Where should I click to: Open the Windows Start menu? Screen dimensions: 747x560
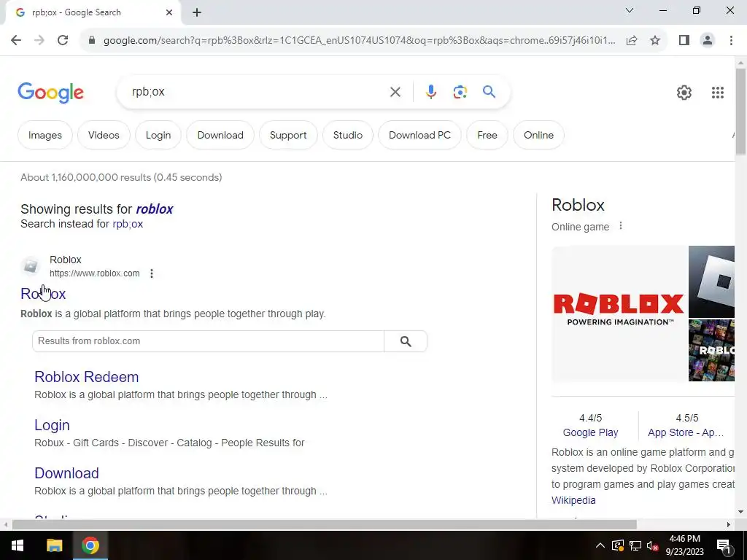(18, 545)
